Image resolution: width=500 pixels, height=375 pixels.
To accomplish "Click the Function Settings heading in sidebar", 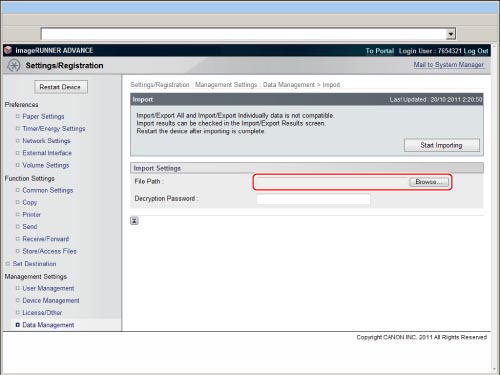I will pyautogui.click(x=29, y=178).
